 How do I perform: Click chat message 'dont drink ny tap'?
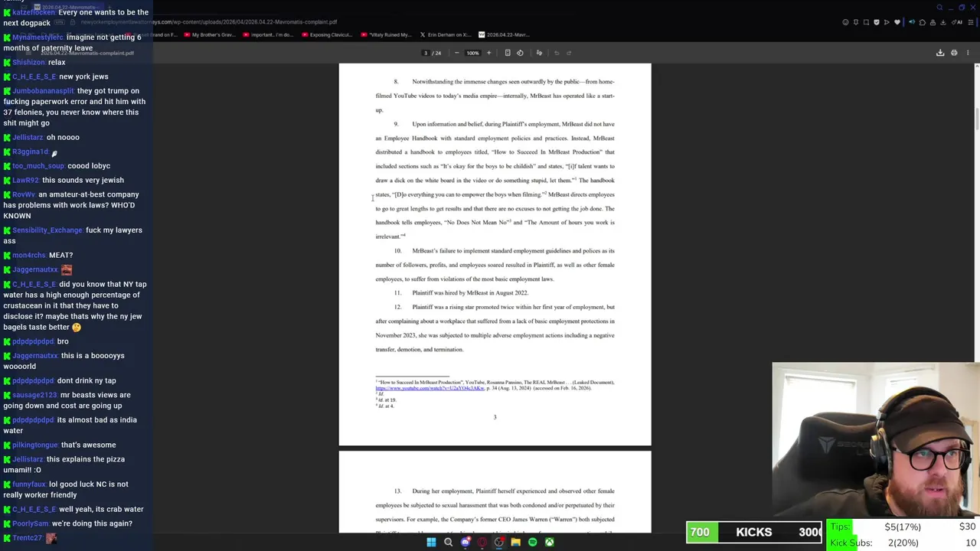point(87,381)
